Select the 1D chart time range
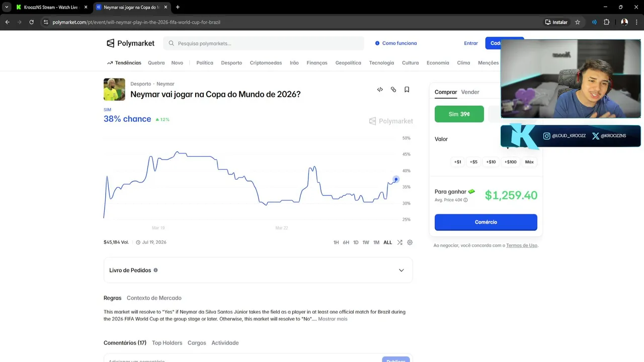 click(356, 242)
